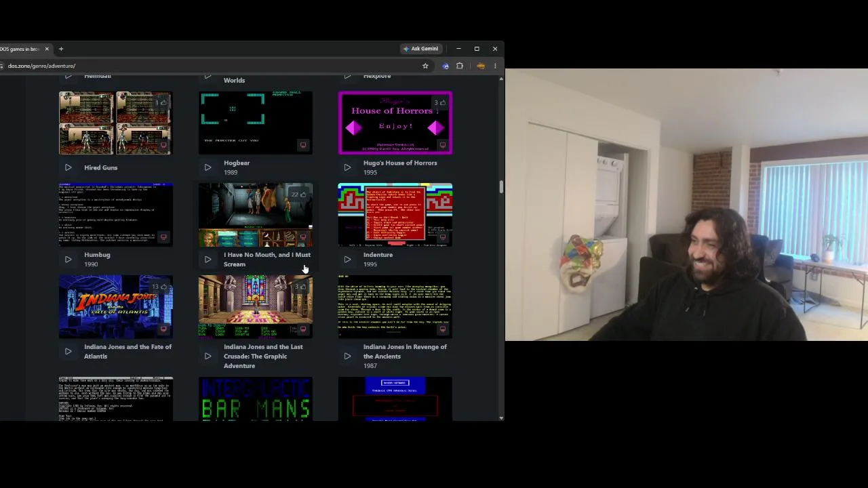Click the monitor icon on Indenture thumbnail
The width and height of the screenshot is (868, 488).
(443, 237)
